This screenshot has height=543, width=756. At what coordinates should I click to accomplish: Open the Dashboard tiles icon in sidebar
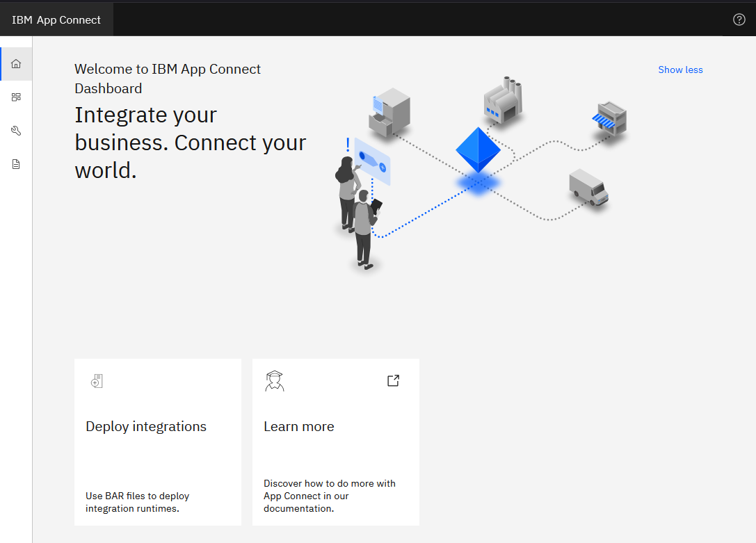(16, 97)
